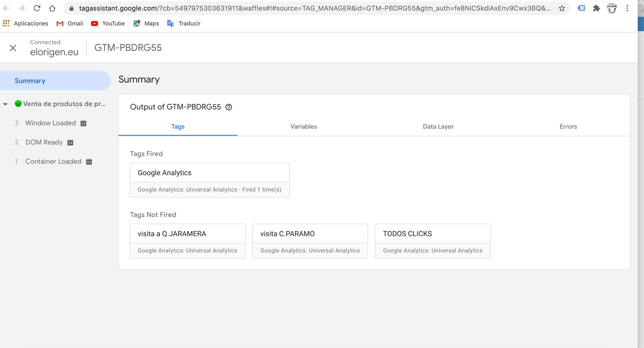Collapse the Venta de produtos page group
The image size is (644, 348).
pyautogui.click(x=5, y=104)
